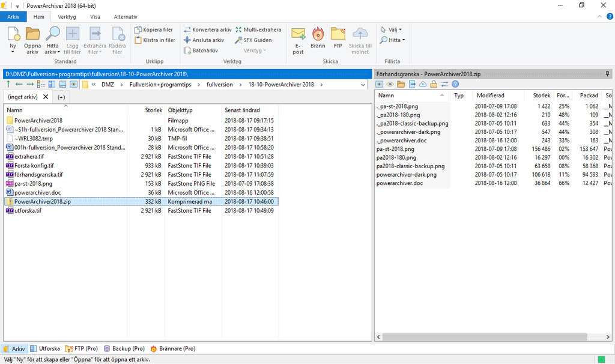Toggle the folder tree pane icon
615x364 pixels.
pyautogui.click(x=52, y=84)
